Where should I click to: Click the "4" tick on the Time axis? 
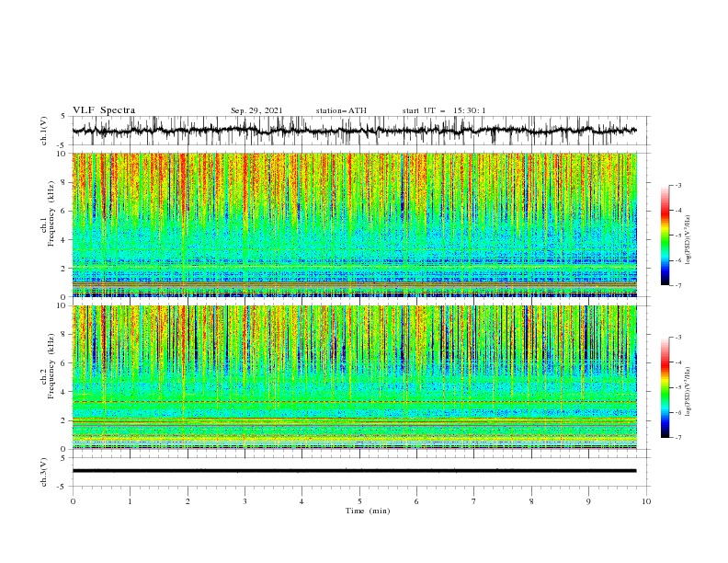(302, 501)
